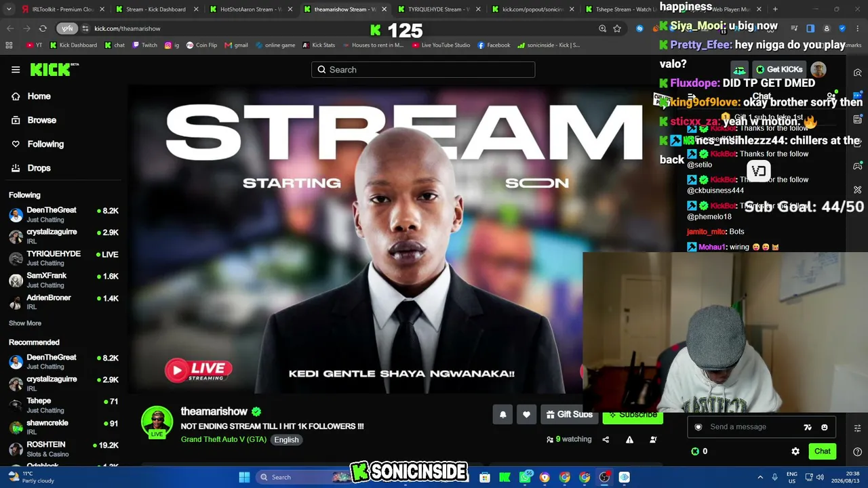The height and width of the screenshot is (488, 868).
Task: Open the Kick sidebar hamburger menu
Action: [x=16, y=70]
